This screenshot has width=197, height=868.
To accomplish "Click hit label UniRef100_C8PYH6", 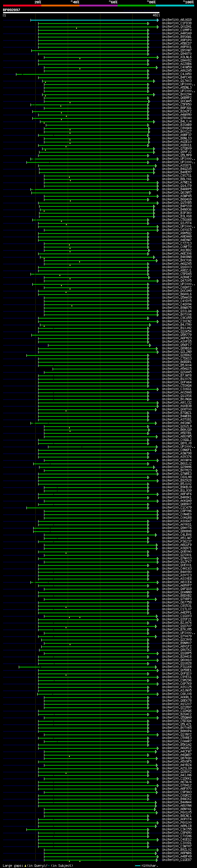I will pyautogui.click(x=177, y=511).
